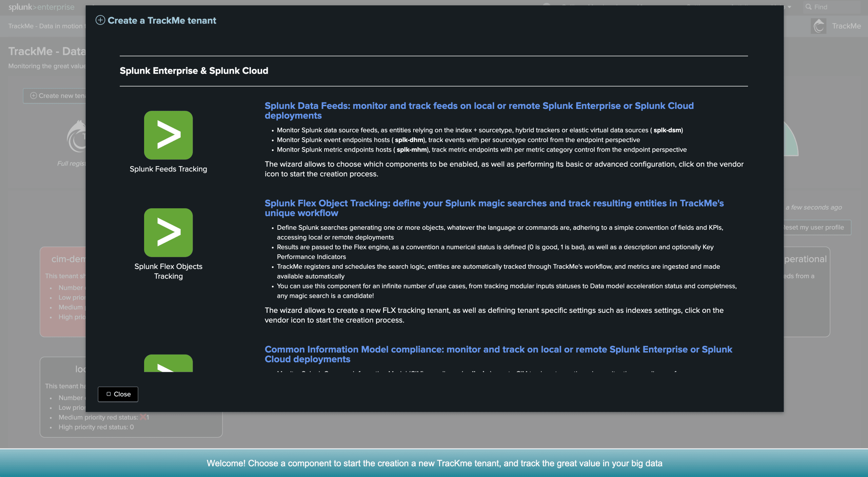
Task: Click the green Splunk Flex Objects Tracking icon
Action: pos(168,232)
